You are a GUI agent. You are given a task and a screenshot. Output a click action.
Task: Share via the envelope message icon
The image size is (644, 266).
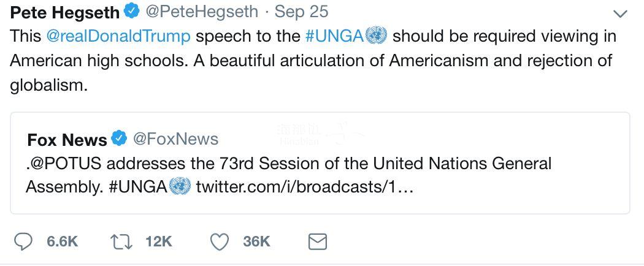pyautogui.click(x=318, y=241)
